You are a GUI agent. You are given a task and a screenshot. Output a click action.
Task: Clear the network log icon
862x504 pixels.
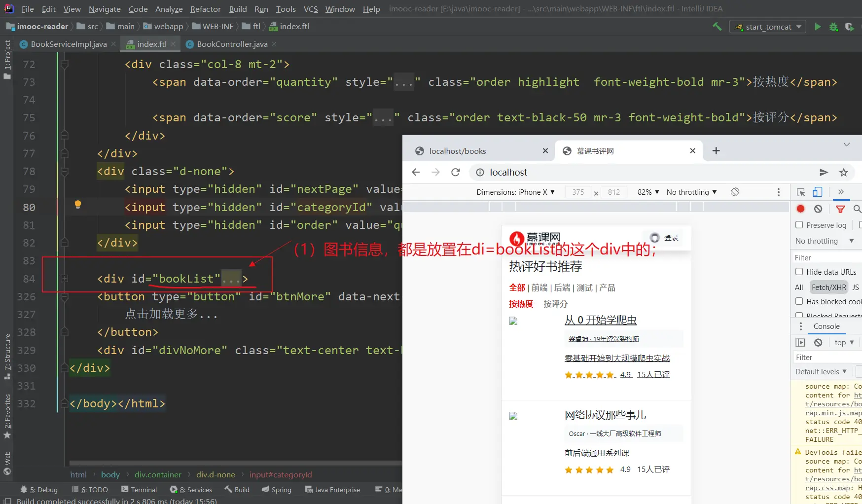coord(818,209)
